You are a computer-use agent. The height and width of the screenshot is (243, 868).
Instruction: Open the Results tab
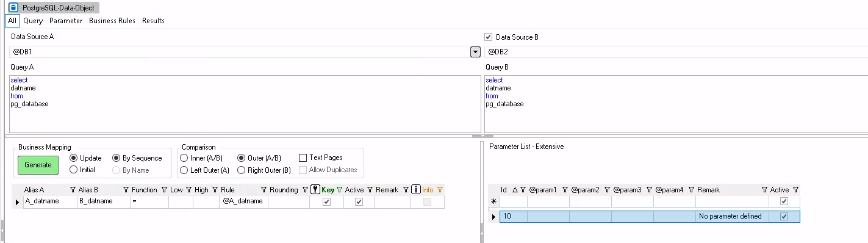(x=153, y=21)
